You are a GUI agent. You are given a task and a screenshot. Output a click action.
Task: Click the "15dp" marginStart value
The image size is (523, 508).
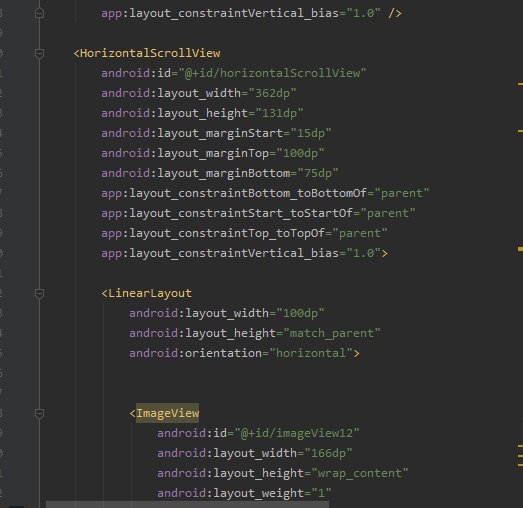click(x=311, y=133)
